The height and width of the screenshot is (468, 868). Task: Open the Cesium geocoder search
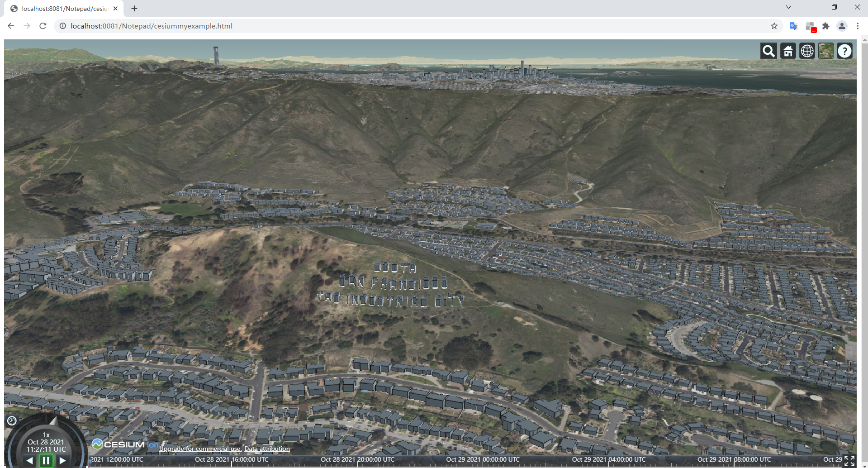(768, 51)
